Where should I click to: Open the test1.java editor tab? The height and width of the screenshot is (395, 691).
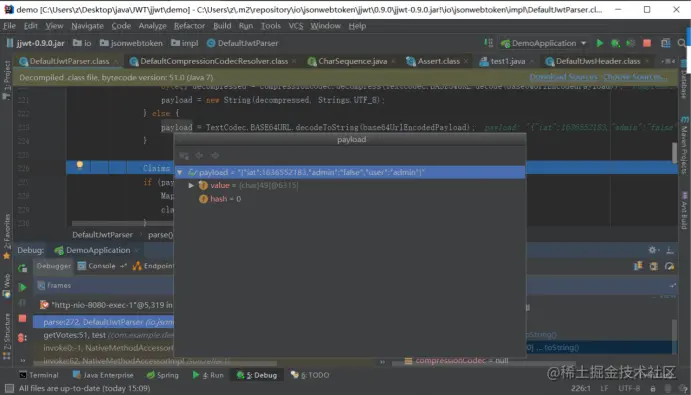click(x=508, y=61)
